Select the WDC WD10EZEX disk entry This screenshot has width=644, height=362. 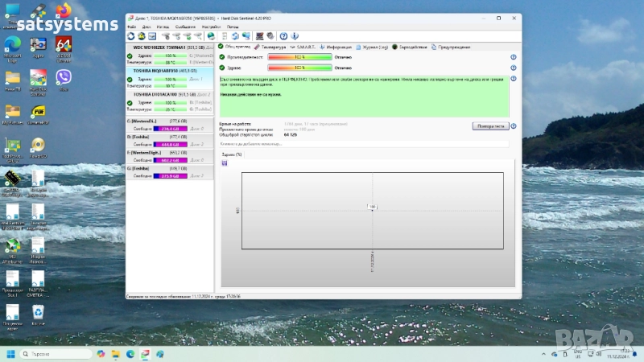(170, 47)
